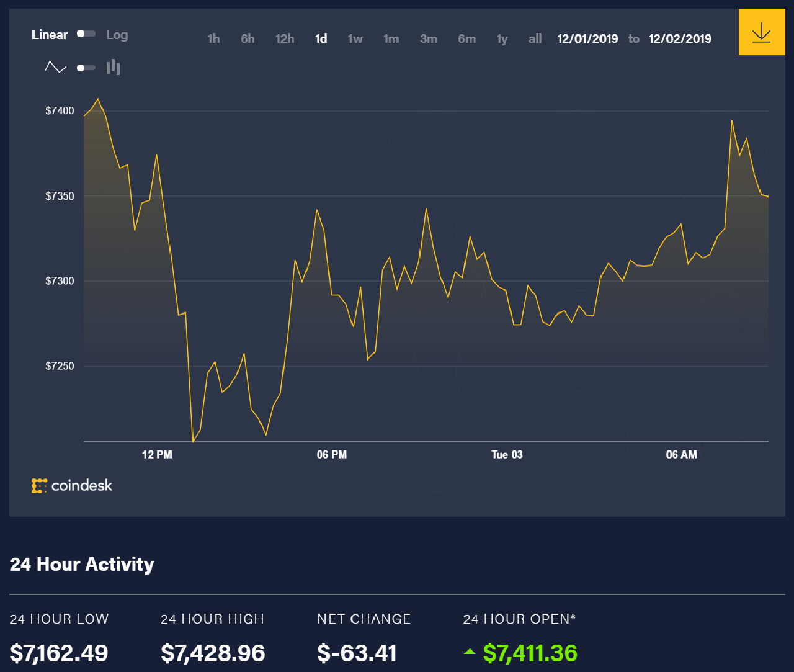This screenshot has height=672, width=794.
Task: Select the candlestick chart icon
Action: click(x=113, y=67)
